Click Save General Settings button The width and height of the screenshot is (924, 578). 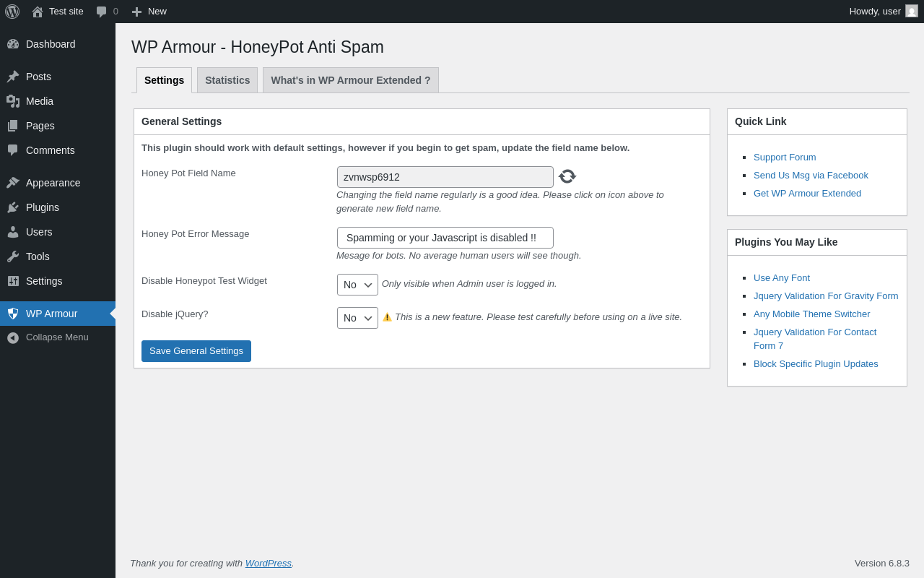[x=196, y=351]
